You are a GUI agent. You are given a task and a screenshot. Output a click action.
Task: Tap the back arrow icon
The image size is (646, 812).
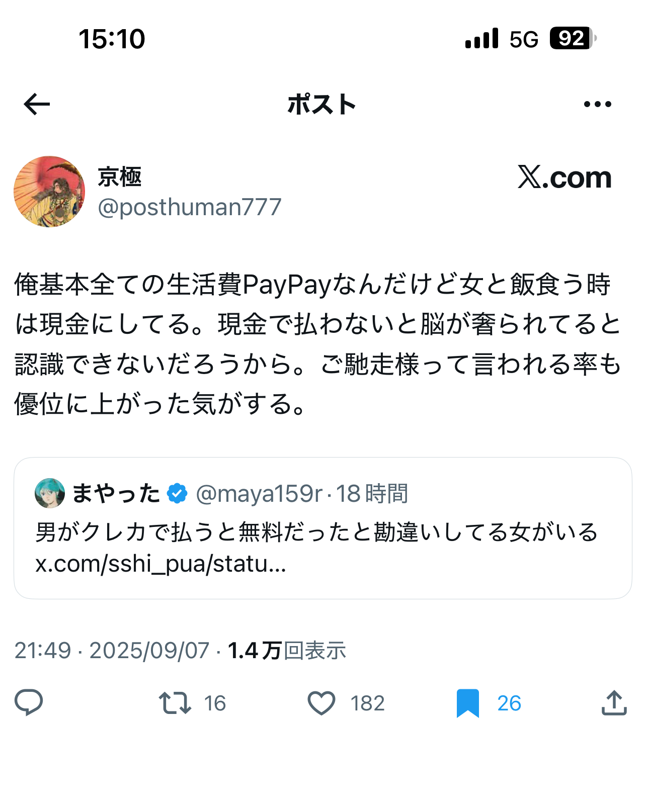tap(37, 104)
